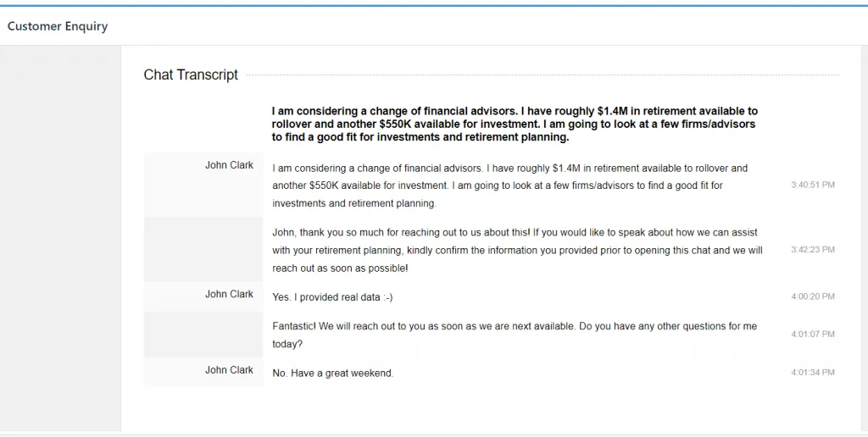Viewport: 868px width, 437px height.
Task: Click the dotted divider line beside Chat Transcript
Action: [x=542, y=75]
